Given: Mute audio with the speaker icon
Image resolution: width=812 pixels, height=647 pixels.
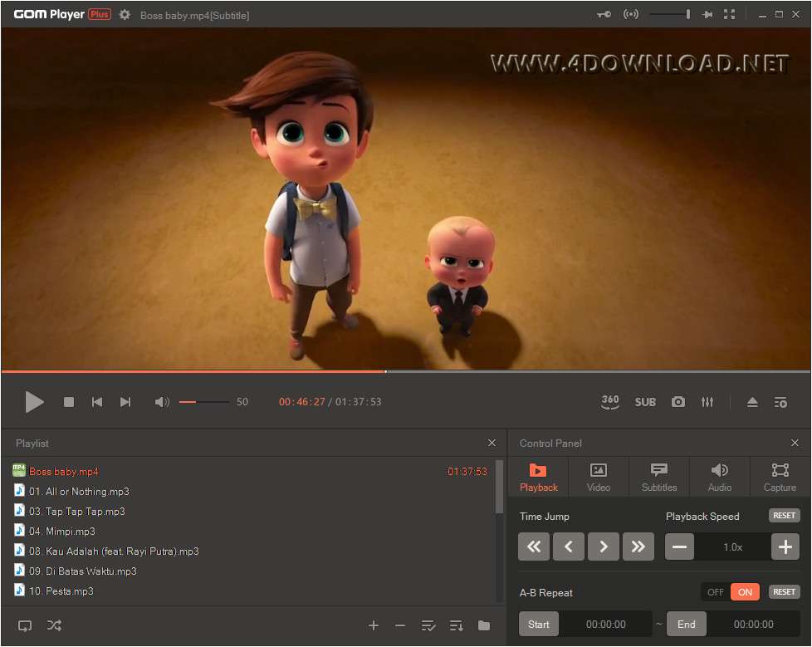Looking at the screenshot, I should 162,402.
